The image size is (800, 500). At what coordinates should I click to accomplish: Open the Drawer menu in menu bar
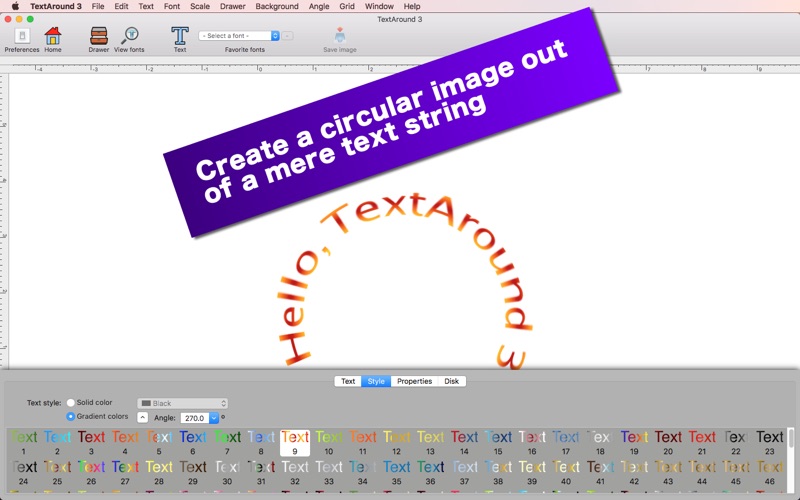(233, 6)
